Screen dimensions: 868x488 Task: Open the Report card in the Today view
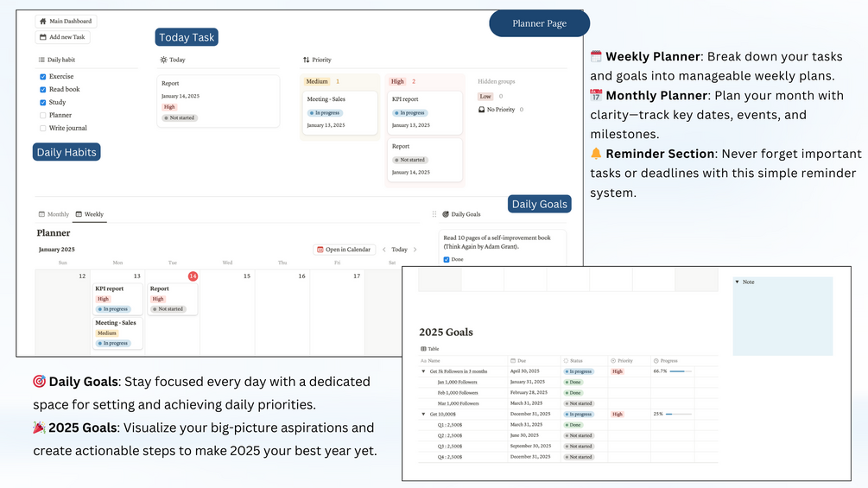coord(219,101)
